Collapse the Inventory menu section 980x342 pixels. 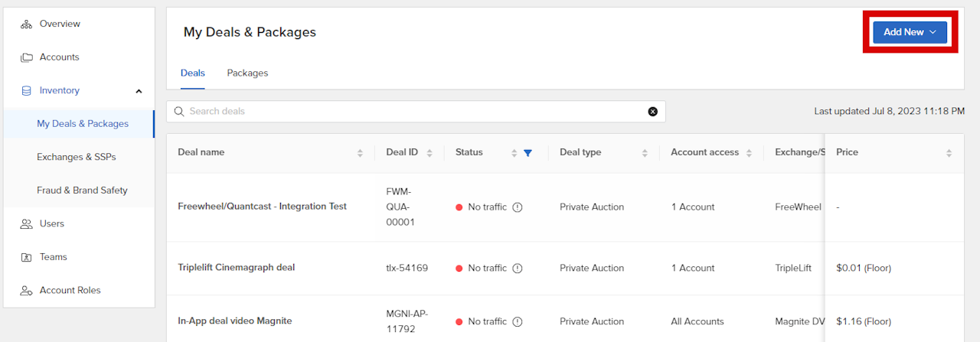click(139, 91)
